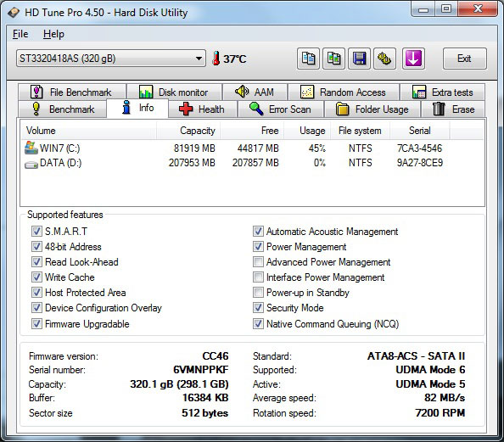Open the File menu

pyautogui.click(x=20, y=34)
